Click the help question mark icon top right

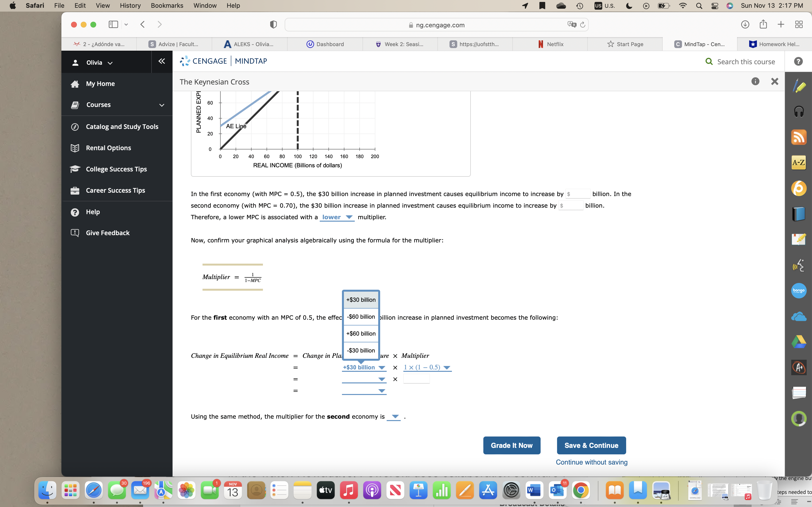[x=798, y=61]
